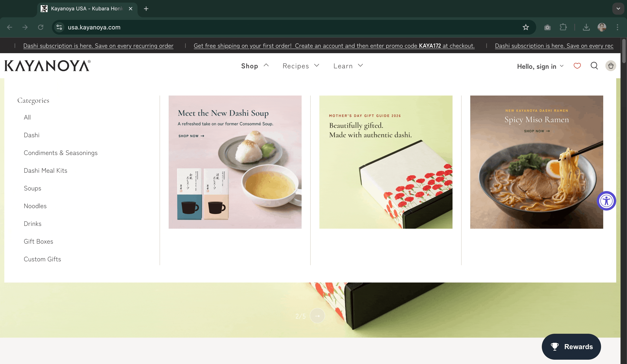Open the Noodles category

point(35,206)
